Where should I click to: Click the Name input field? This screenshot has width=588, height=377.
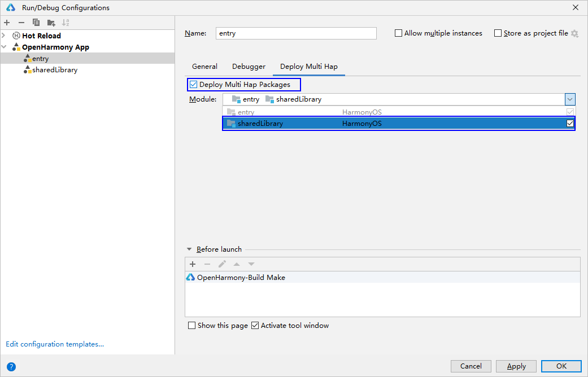(x=297, y=33)
